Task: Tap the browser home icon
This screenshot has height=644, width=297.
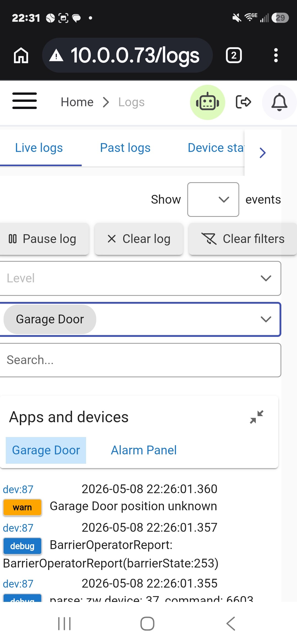Action: (21, 55)
